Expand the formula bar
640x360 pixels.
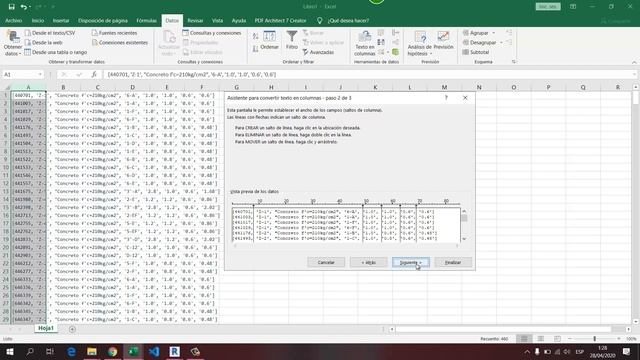coord(635,74)
